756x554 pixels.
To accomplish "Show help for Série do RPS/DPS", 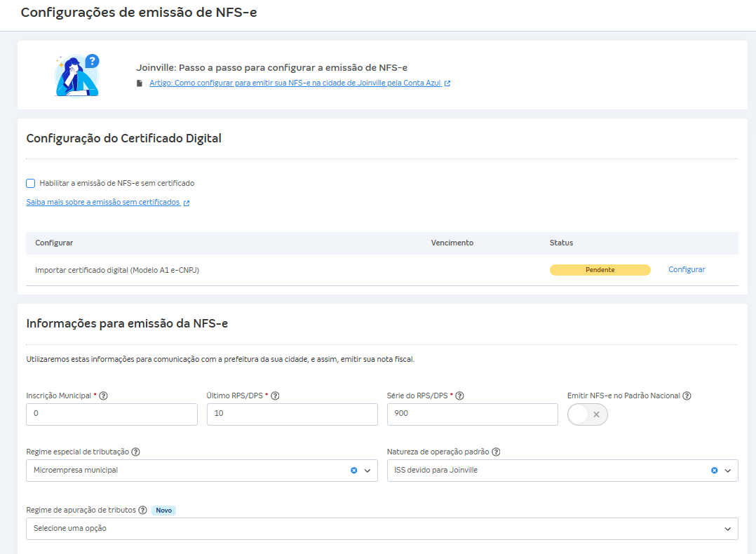I will [x=459, y=396].
